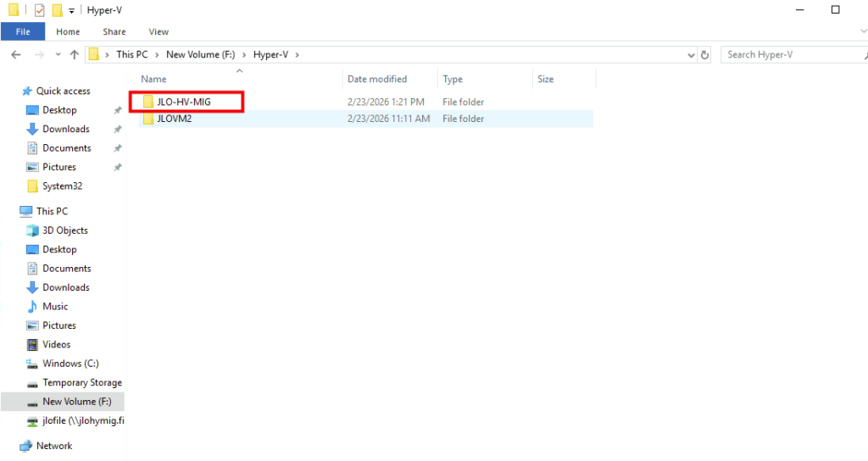The height and width of the screenshot is (461, 868).
Task: Unpin Desktop from Quick access
Action: [117, 110]
